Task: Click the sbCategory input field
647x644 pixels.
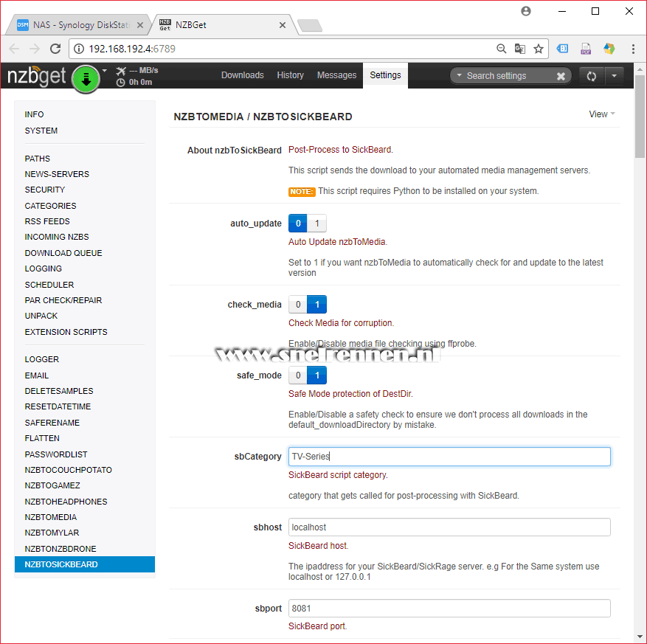Action: click(x=449, y=457)
